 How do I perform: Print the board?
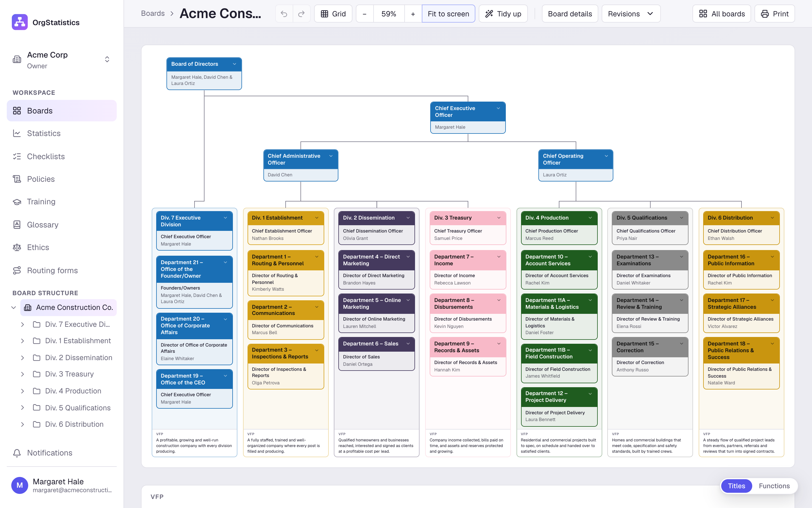tap(775, 14)
